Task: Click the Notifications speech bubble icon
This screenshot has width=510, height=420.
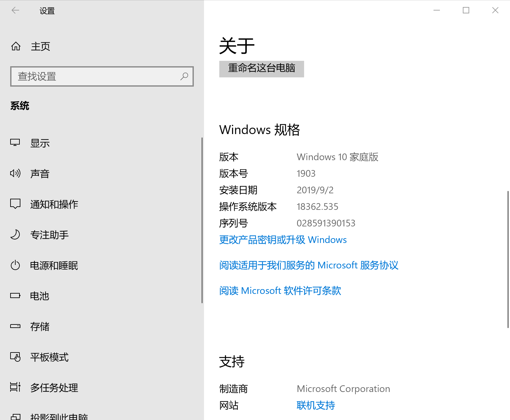Action: coord(15,204)
